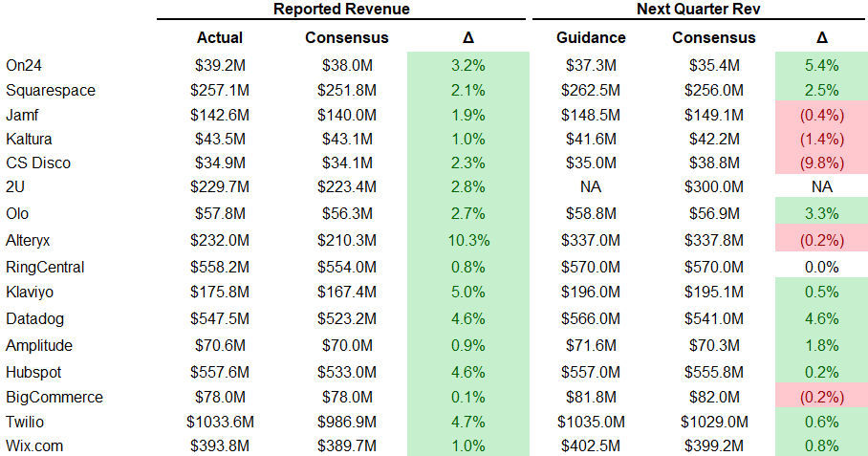The image size is (868, 456).
Task: Select the RingCentral company name
Action: point(45,268)
